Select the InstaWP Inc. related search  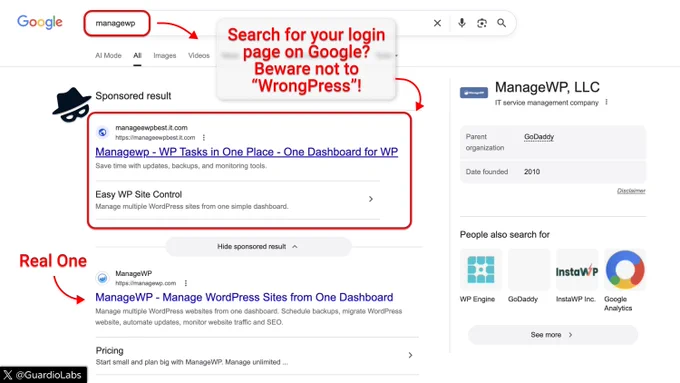(577, 276)
